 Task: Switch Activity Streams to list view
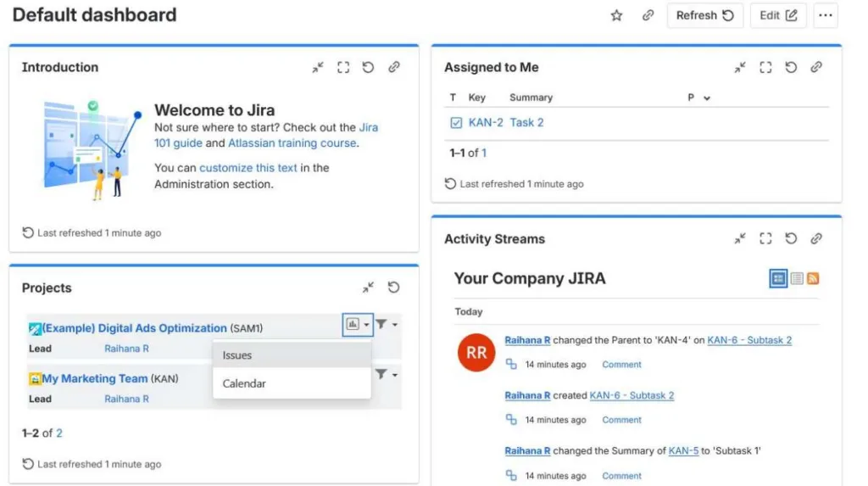click(x=797, y=278)
